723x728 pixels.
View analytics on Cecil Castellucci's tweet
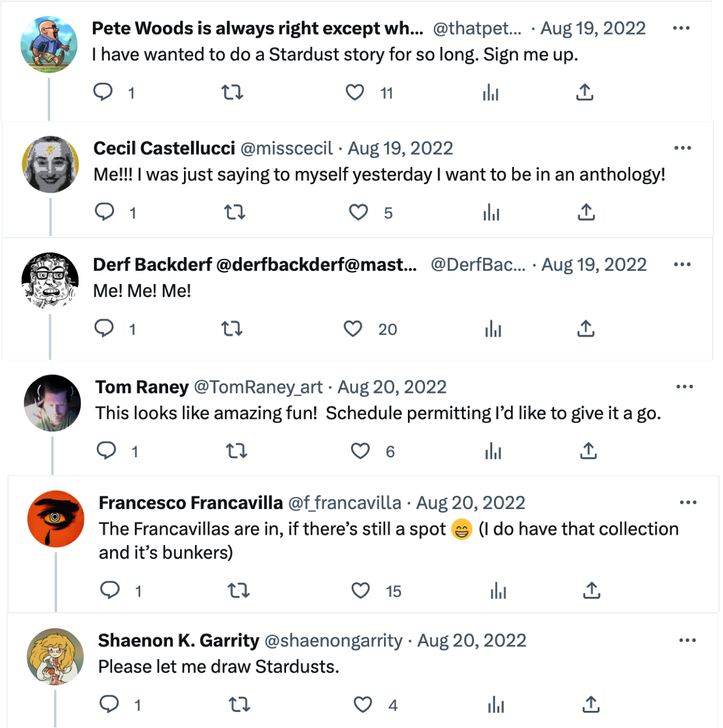click(491, 213)
